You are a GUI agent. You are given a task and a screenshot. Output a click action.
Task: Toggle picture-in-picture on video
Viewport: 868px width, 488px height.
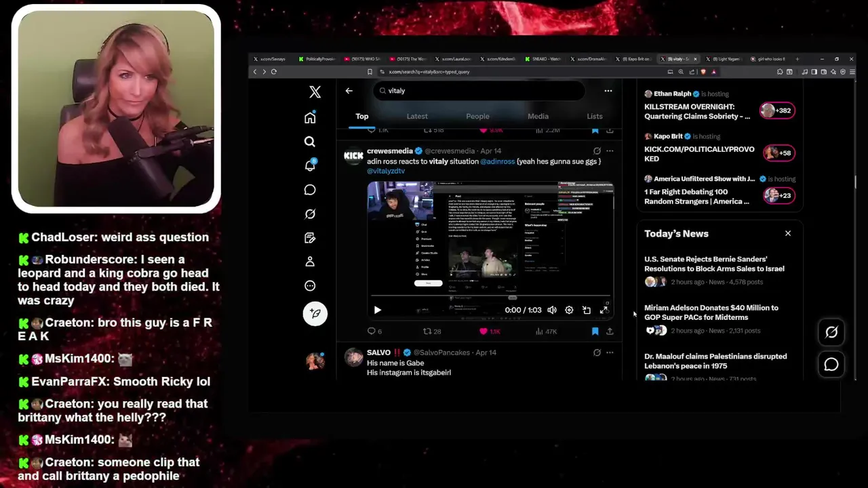pos(587,310)
